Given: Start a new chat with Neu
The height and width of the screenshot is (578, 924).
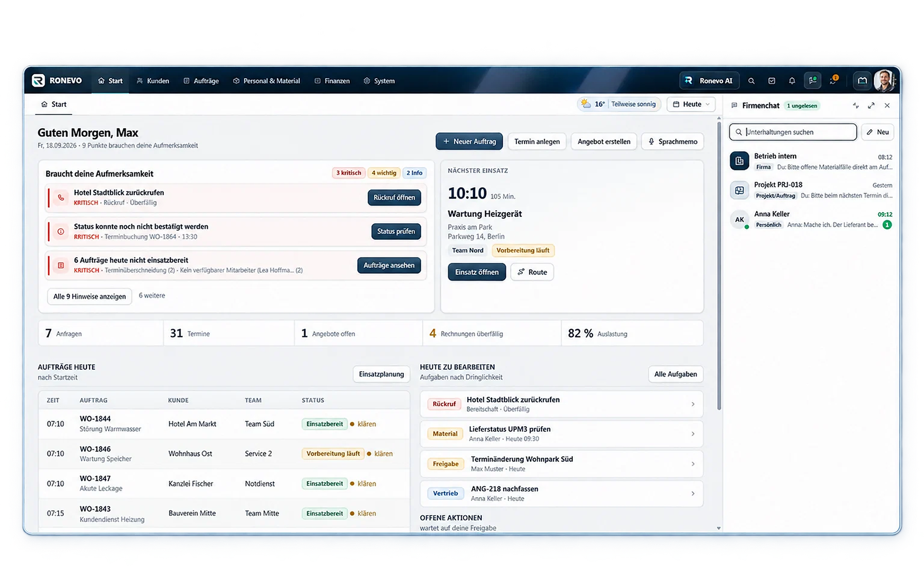Looking at the screenshot, I should click(877, 132).
